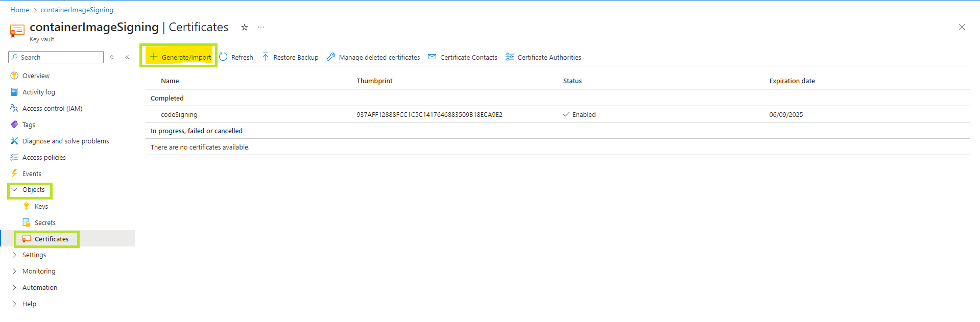980x322 pixels.
Task: Click the Refresh button label
Action: (242, 57)
